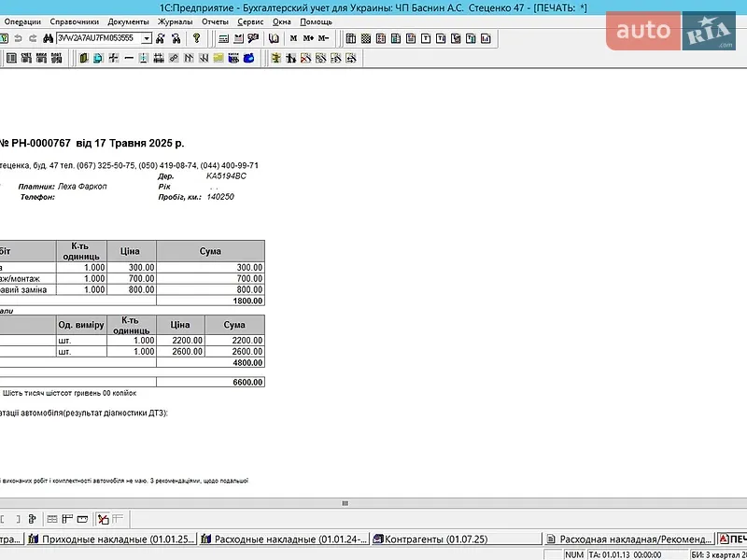Click the open book syntax helper icon
Image resolution: width=747 pixels, height=560 pixels.
pyautogui.click(x=274, y=38)
